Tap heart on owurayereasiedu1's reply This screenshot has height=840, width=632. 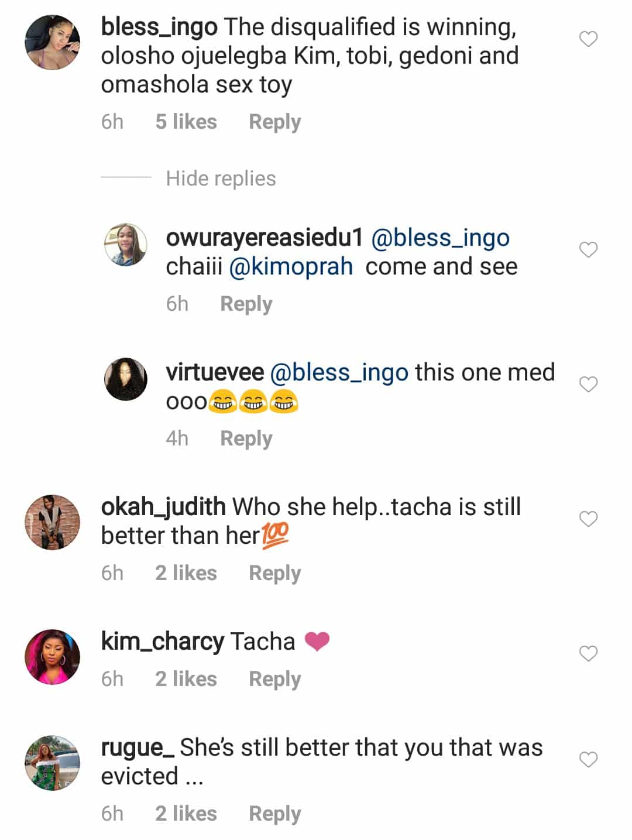(588, 250)
